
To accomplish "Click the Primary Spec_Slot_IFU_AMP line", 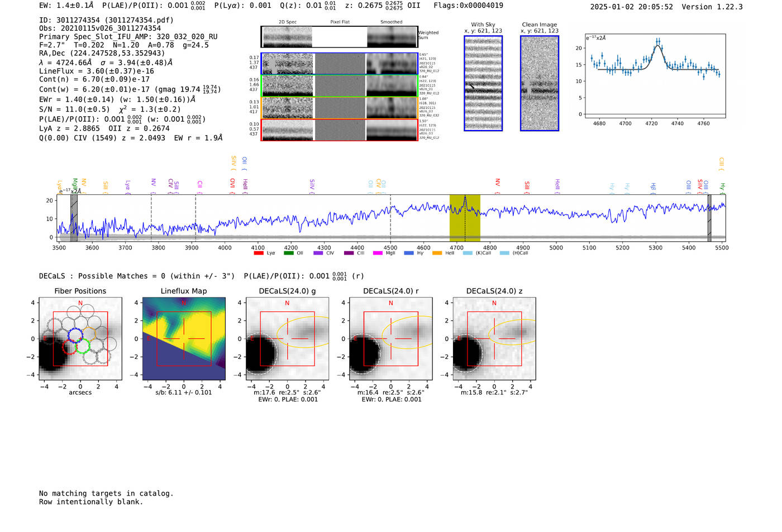I will tap(128, 37).
